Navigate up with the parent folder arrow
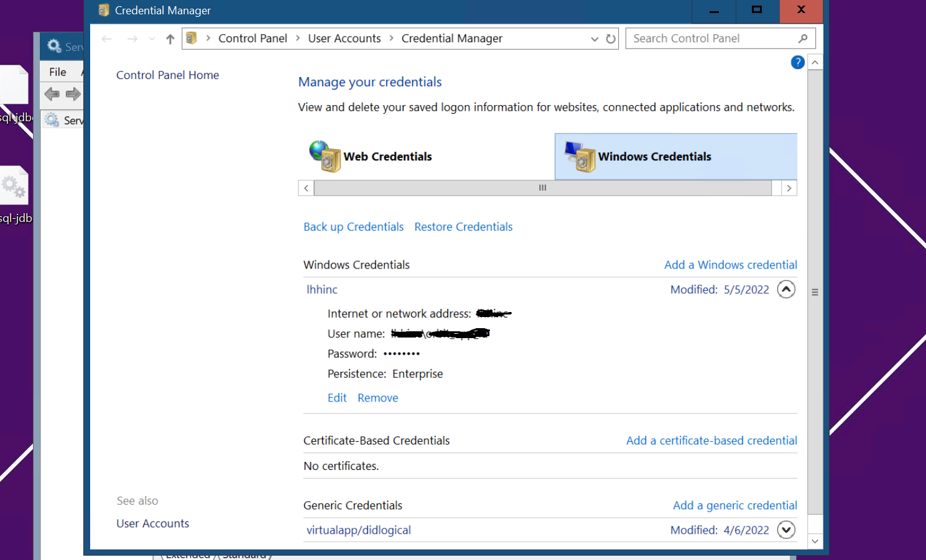This screenshot has height=560, width=926. 170,39
